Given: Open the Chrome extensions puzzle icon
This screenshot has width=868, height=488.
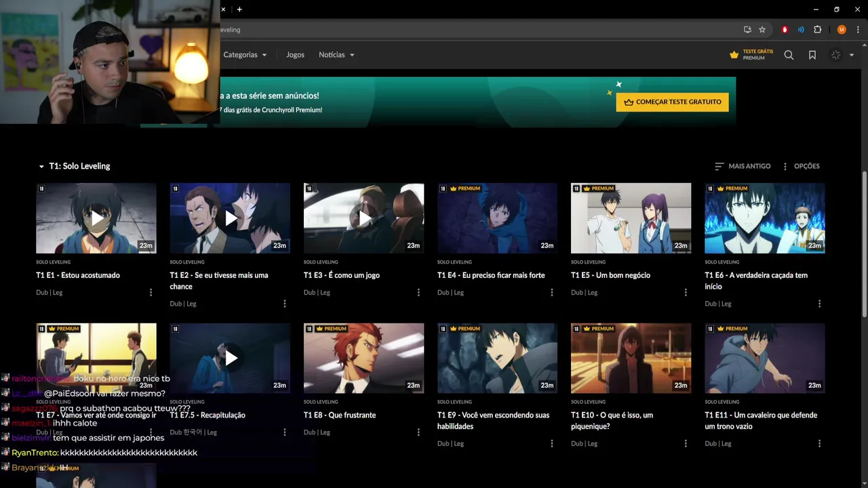Looking at the screenshot, I should [x=818, y=30].
